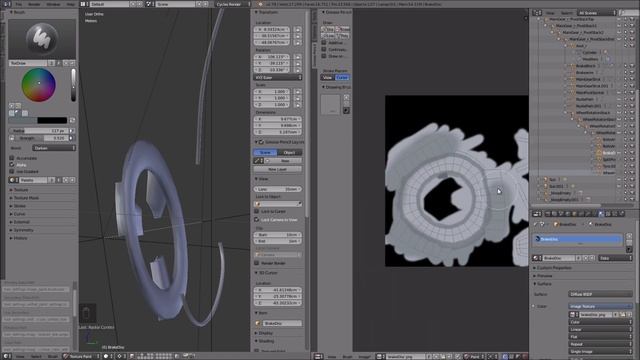The height and width of the screenshot is (360, 640).
Task: Open the Brush menu in the image editor
Action: point(347,356)
